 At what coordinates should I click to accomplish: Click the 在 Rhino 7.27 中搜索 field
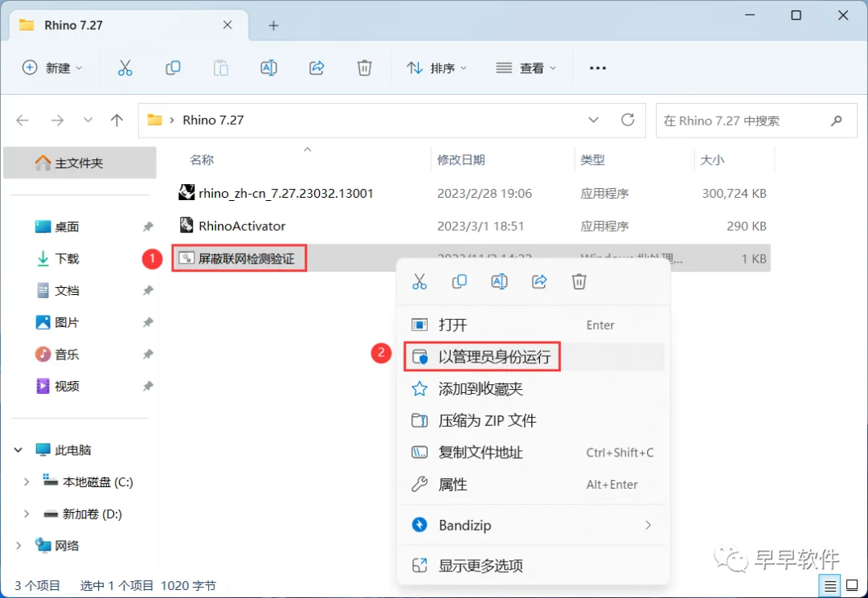756,120
